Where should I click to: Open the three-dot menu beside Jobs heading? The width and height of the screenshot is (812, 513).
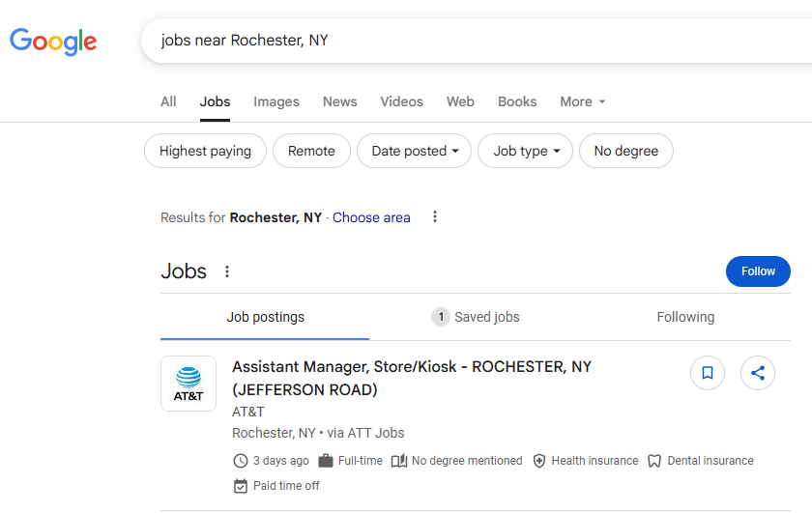pos(227,271)
